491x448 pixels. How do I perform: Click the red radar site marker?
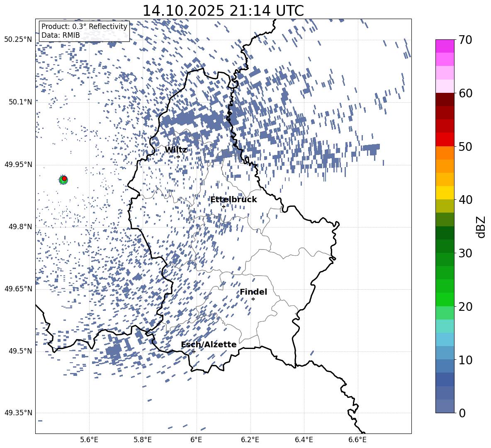[64, 179]
